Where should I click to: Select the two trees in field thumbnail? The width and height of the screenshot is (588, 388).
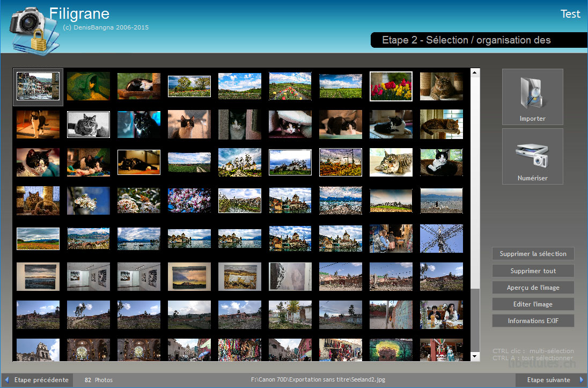coord(189,86)
